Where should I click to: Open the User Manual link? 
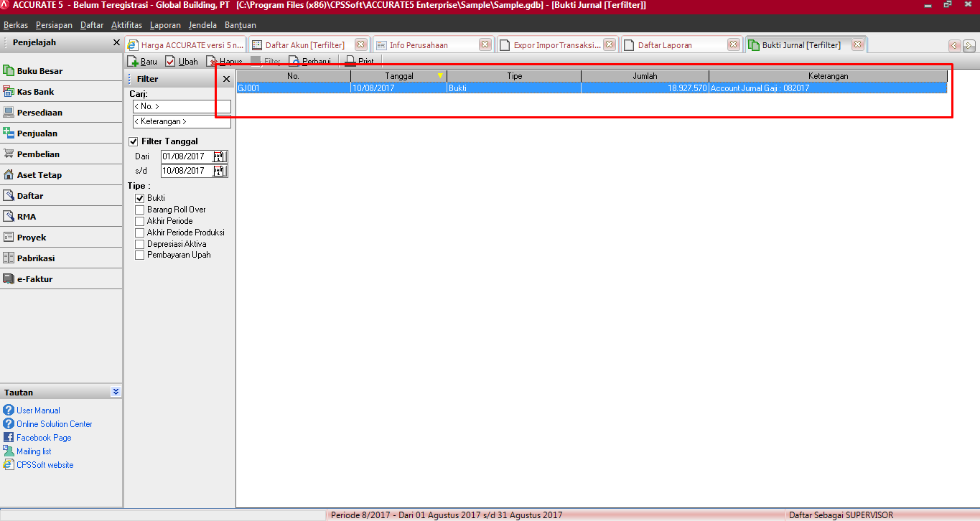pos(38,410)
